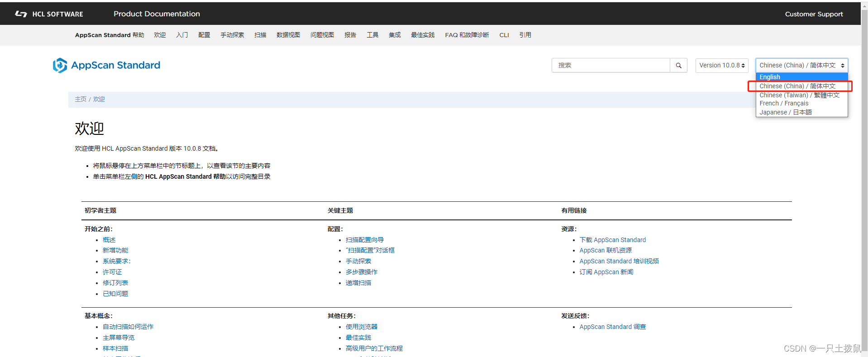Open the 扫描配置向导 link
868x357 pixels.
[365, 240]
